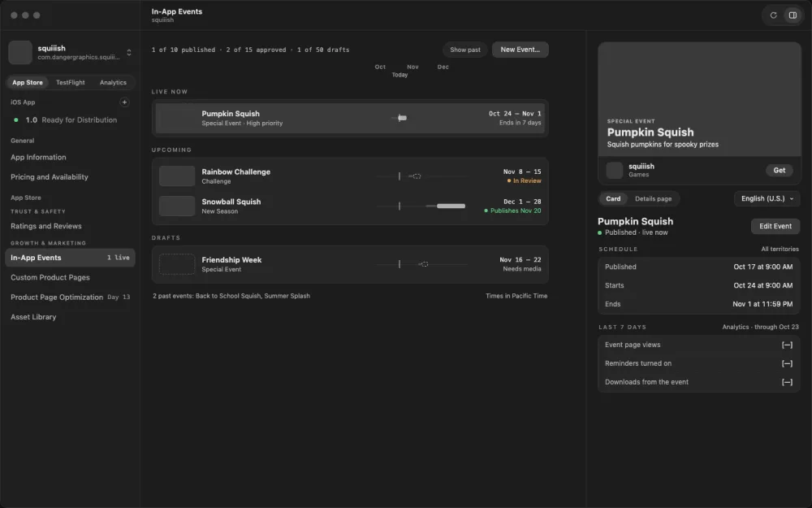
Task: Switch to the TestFlight tab
Action: pyautogui.click(x=71, y=82)
